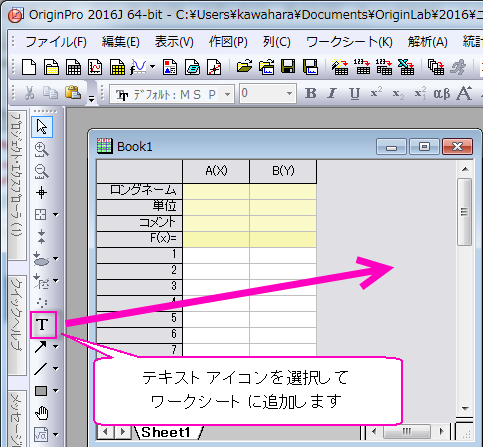Toggle Bold text formatting

pos(310,93)
